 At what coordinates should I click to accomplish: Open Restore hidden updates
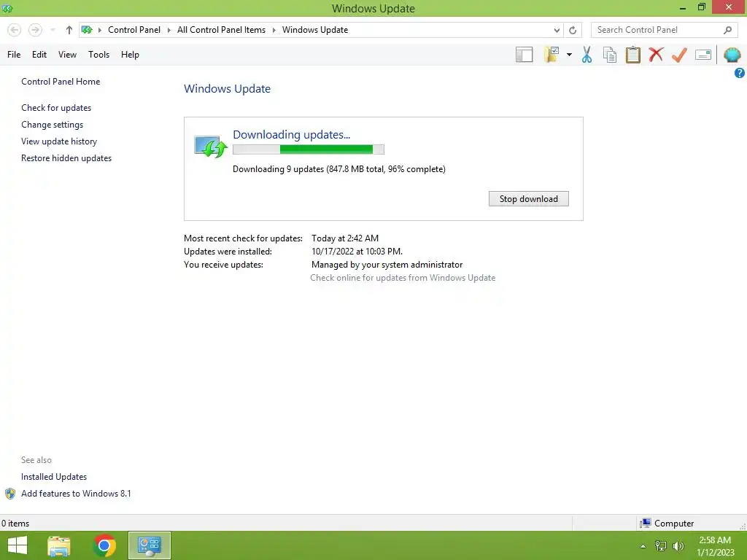click(66, 158)
